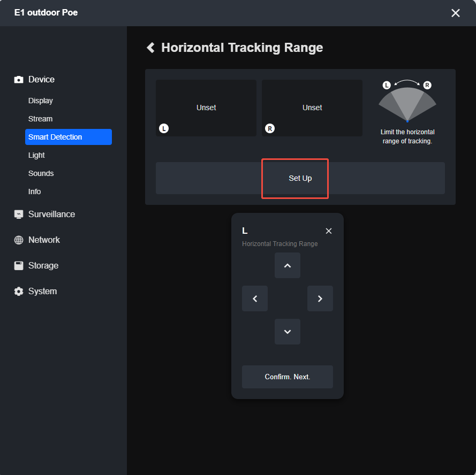The image size is (476, 475).
Task: Click the popup's Horizontal Tracking Range subtitle
Action: (x=279, y=244)
